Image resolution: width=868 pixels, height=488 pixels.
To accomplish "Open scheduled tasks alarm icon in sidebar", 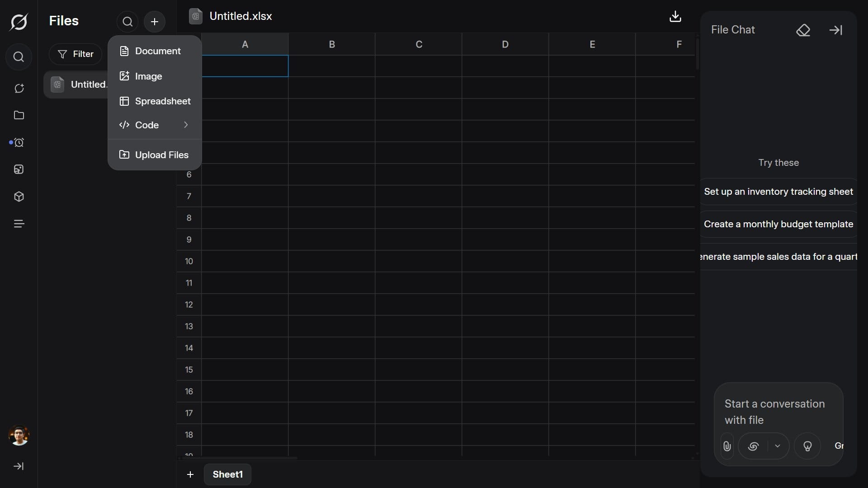I will coord(19,143).
